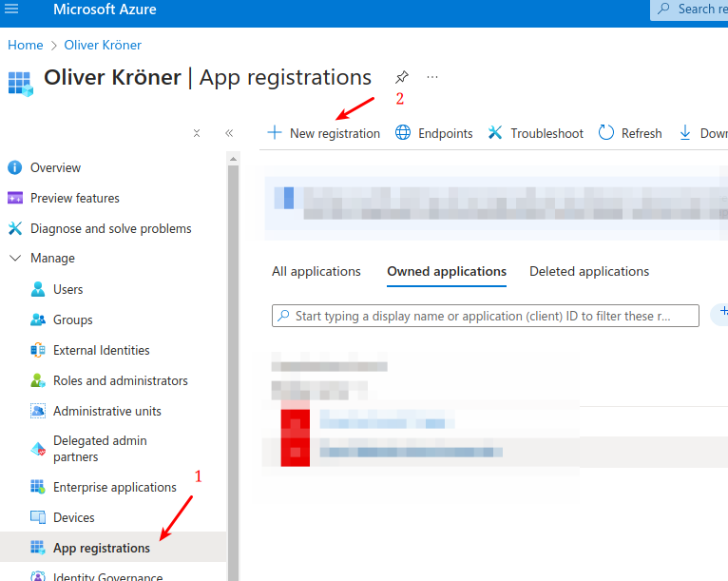Click the Devices monitor icon
The image size is (728, 581).
pos(38,517)
